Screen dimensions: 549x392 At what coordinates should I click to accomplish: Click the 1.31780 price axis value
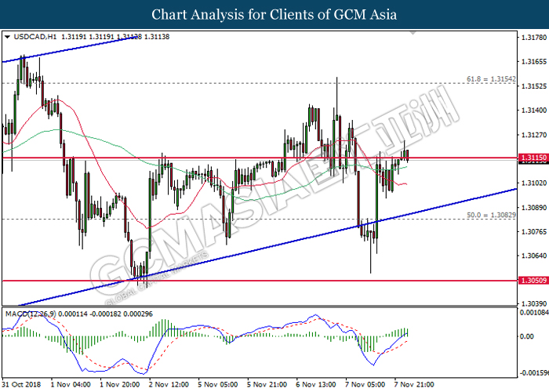click(534, 38)
